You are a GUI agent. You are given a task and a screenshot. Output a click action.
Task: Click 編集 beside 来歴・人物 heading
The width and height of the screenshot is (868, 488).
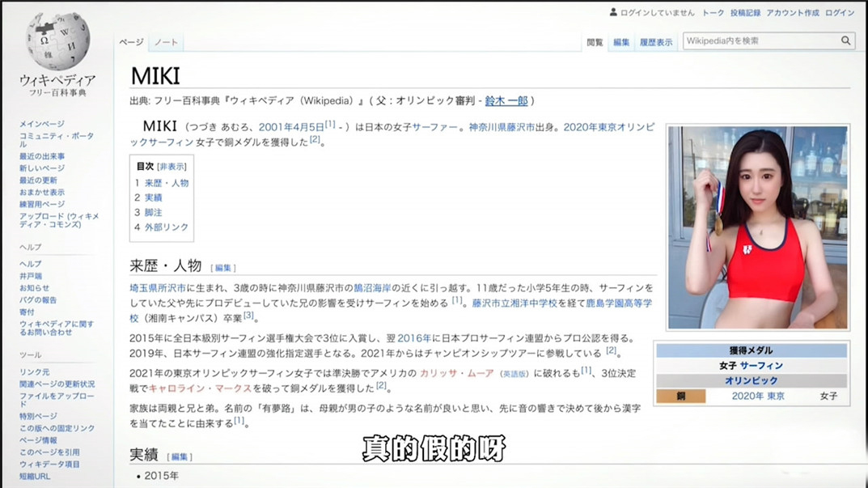click(222, 268)
